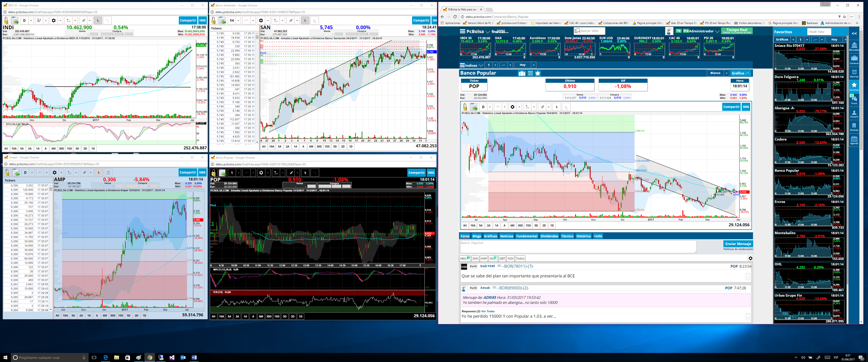
Task: Switch to Fundamental tab
Action: tap(527, 236)
